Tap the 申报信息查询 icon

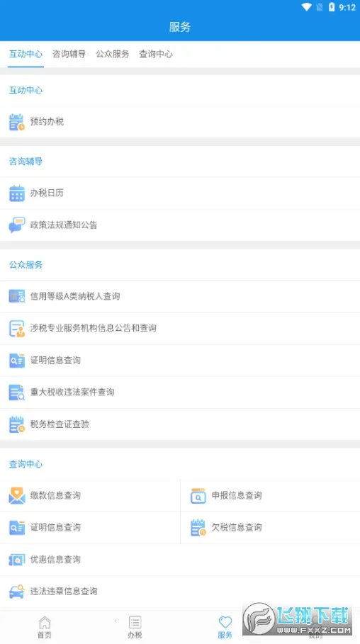(198, 496)
